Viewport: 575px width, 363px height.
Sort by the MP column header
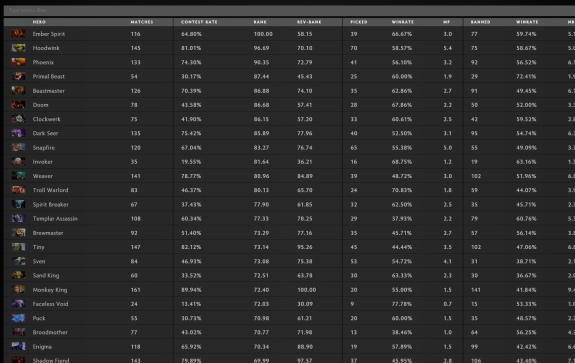pos(447,22)
